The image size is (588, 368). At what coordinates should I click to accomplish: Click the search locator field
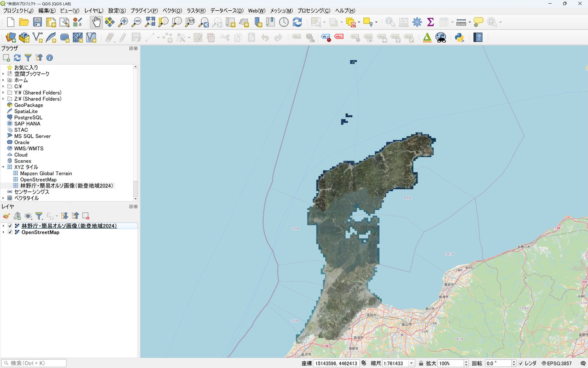click(x=34, y=363)
